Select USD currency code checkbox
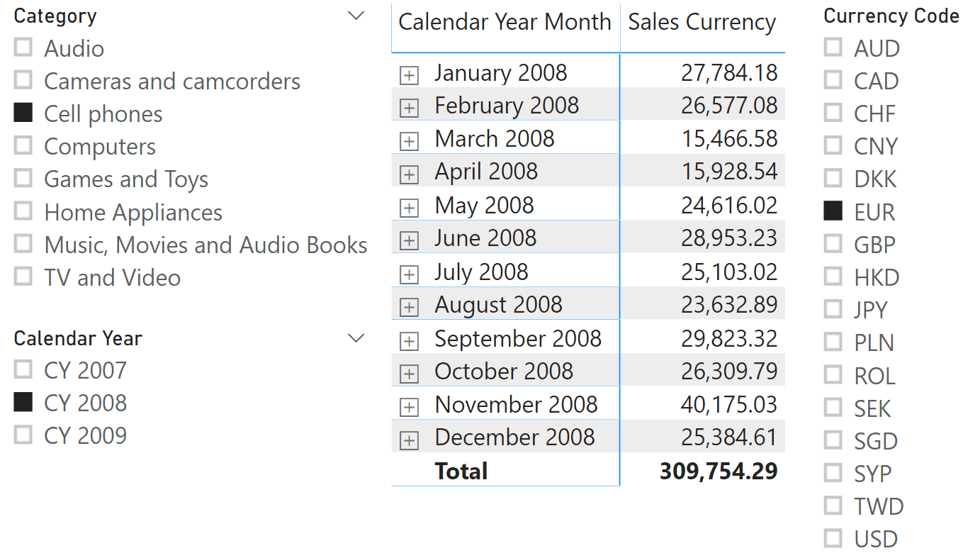 (833, 538)
